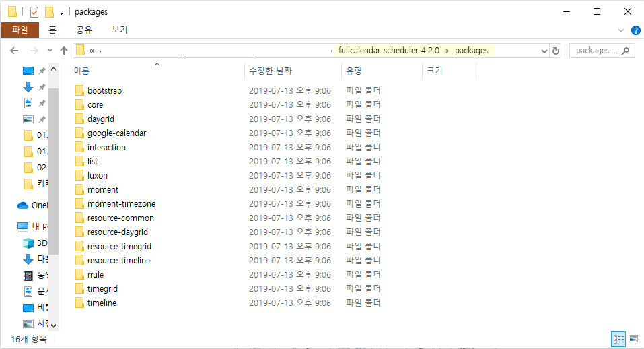Open pinned Downloads arrow in sidebar

pyautogui.click(x=28, y=87)
